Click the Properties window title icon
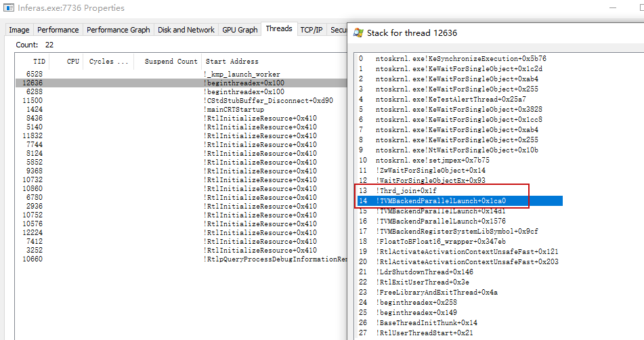 (x=6, y=8)
